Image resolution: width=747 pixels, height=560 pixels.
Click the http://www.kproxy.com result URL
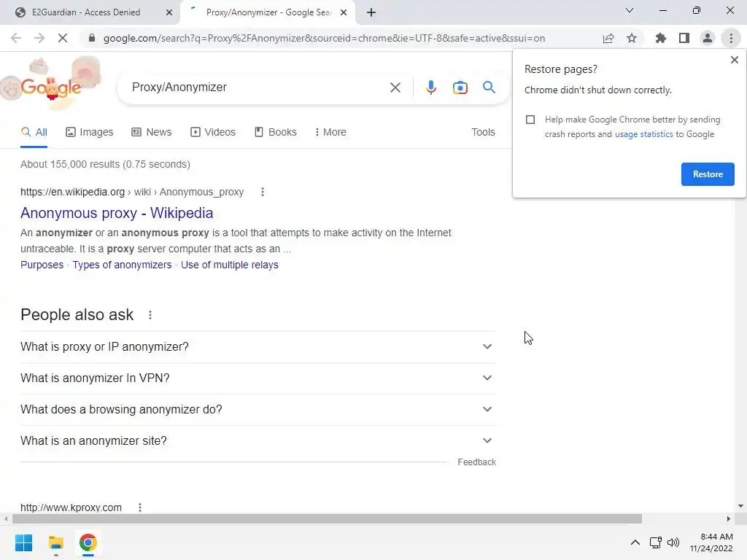[x=71, y=507]
